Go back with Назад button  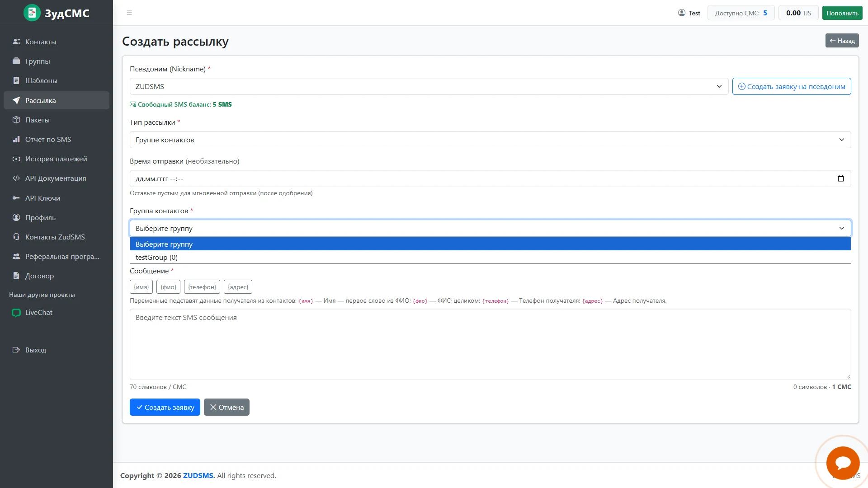click(842, 41)
